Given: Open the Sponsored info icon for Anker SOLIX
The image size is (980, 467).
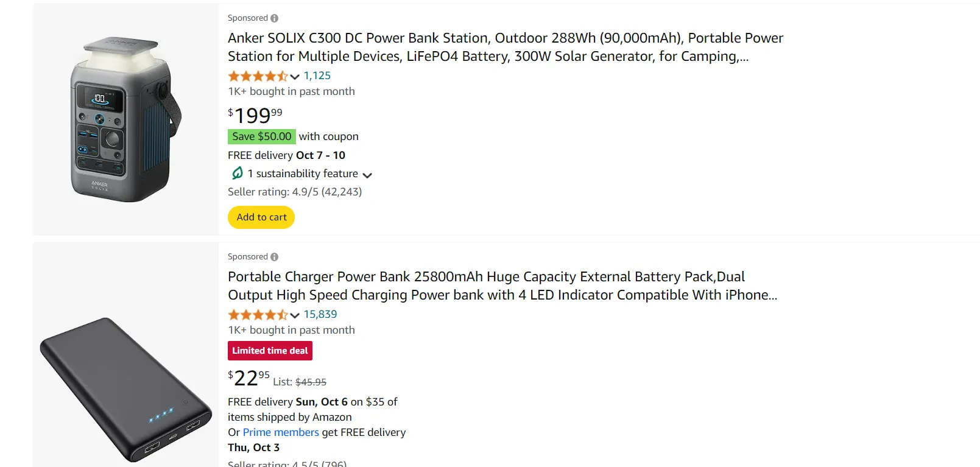Looking at the screenshot, I should [274, 18].
